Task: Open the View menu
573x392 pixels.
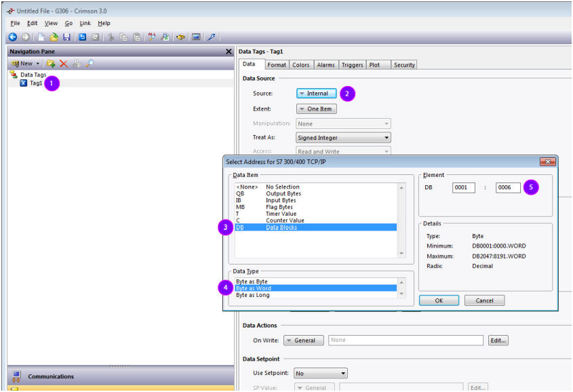Action: click(x=51, y=23)
